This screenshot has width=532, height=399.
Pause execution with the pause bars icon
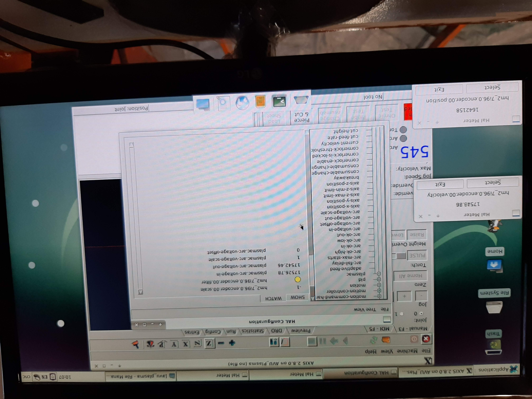coord(323,341)
